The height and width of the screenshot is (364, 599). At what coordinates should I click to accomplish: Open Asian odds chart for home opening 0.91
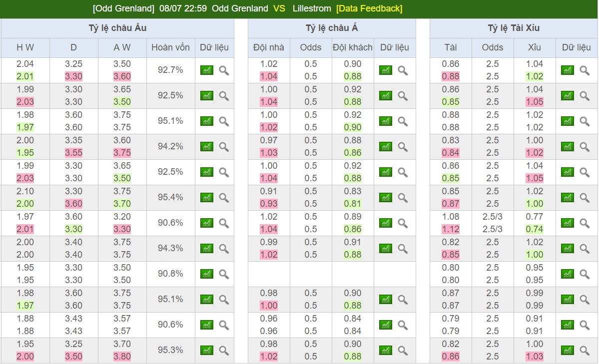(x=386, y=197)
